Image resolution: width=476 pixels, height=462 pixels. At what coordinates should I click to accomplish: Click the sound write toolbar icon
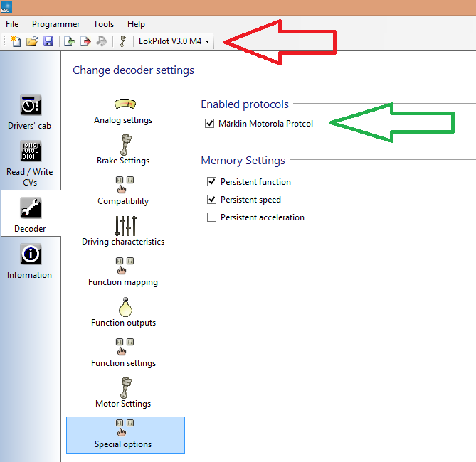[x=102, y=41]
